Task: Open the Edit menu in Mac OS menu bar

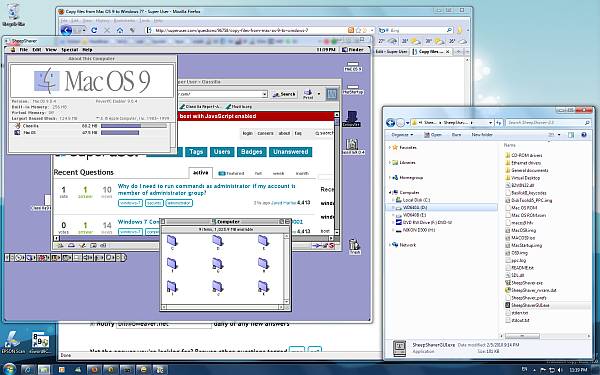Action: pyautogui.click(x=37, y=50)
